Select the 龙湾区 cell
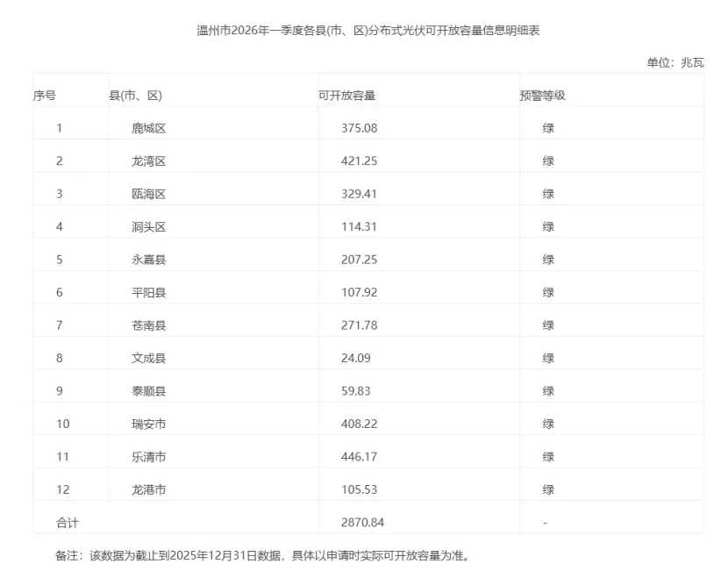The width and height of the screenshot is (728, 578). point(148,161)
